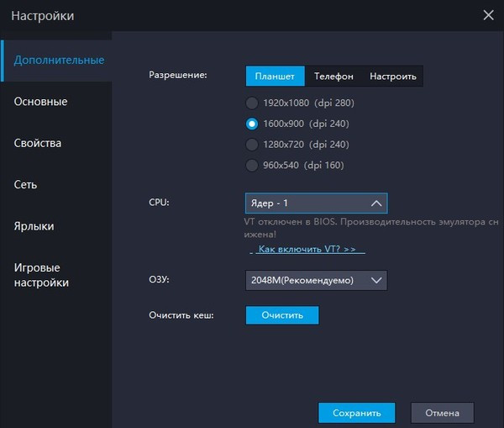Open the Настроить custom resolution tab
The image size is (504, 428).
coord(392,77)
